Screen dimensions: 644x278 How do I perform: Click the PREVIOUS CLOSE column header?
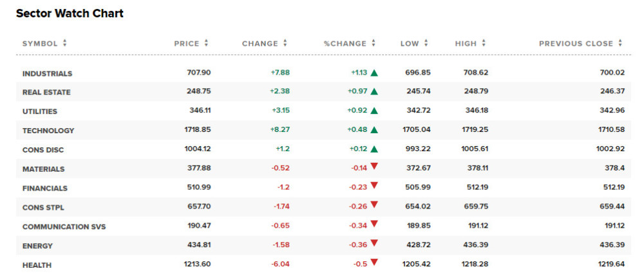576,44
